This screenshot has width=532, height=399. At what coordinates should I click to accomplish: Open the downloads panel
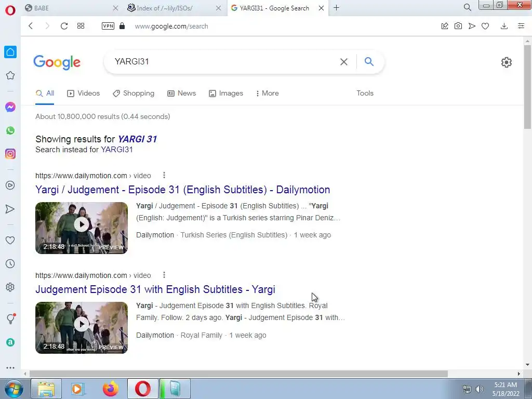click(x=504, y=26)
